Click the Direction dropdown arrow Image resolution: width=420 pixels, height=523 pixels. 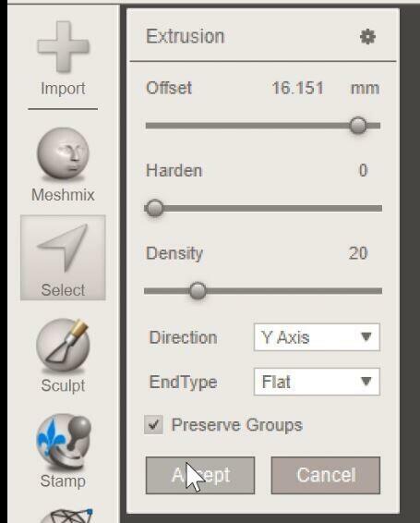coord(366,336)
